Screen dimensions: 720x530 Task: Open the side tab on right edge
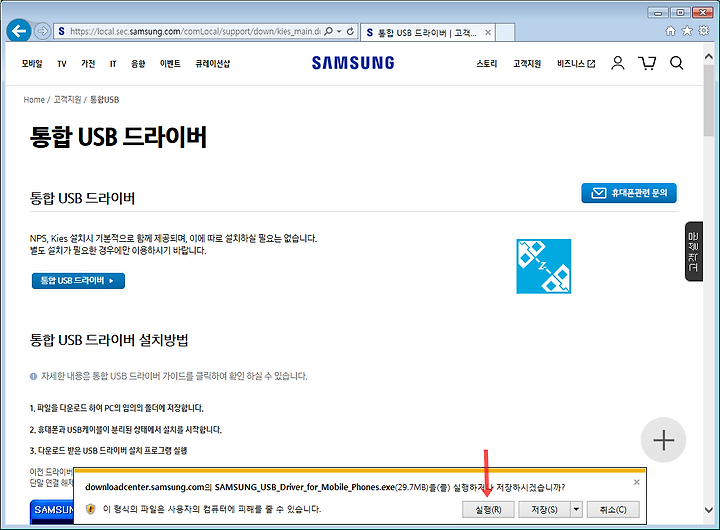pyautogui.click(x=694, y=252)
